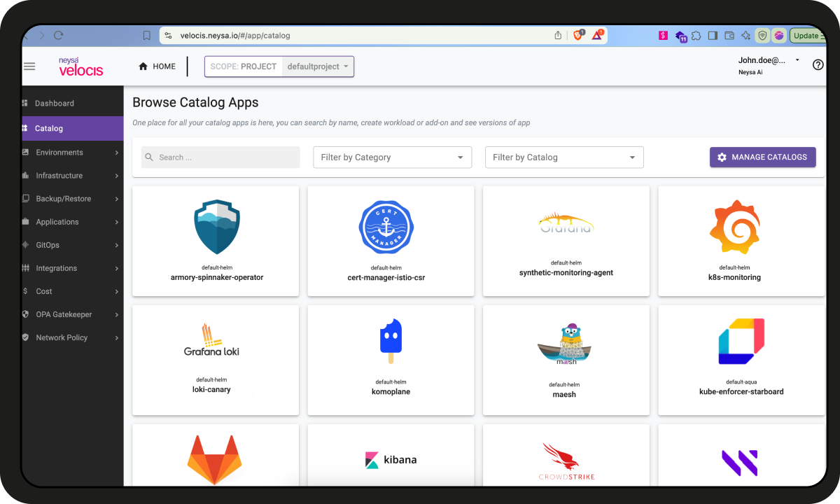Open the Cost sidebar menu

click(x=73, y=291)
